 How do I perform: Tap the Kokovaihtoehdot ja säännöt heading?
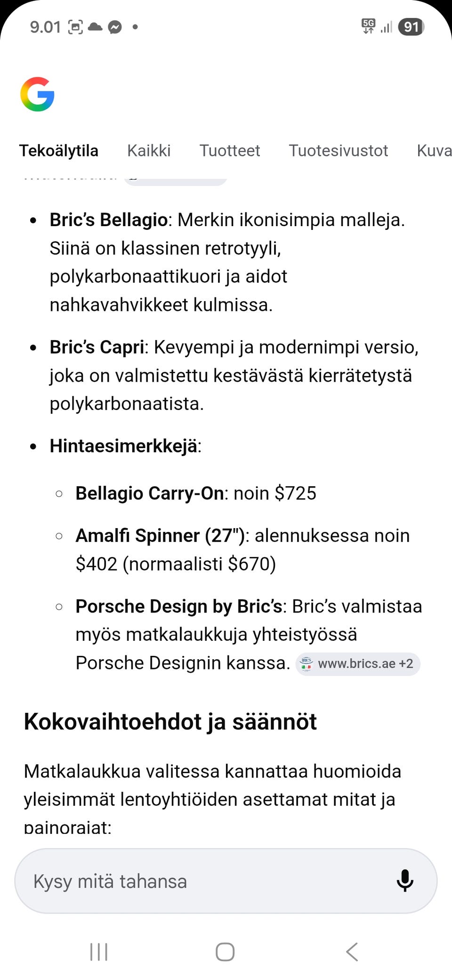click(x=170, y=722)
